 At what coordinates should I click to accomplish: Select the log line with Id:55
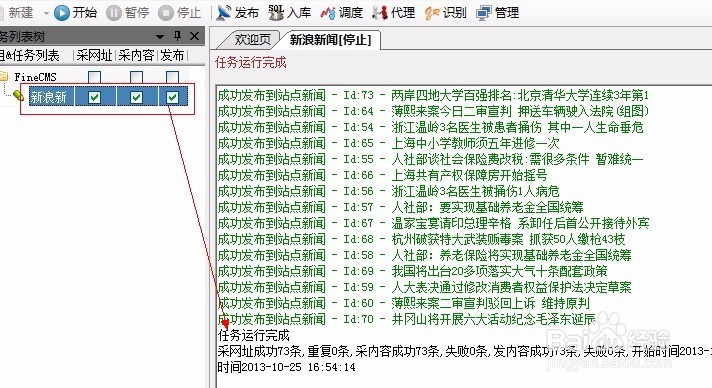[430, 159]
